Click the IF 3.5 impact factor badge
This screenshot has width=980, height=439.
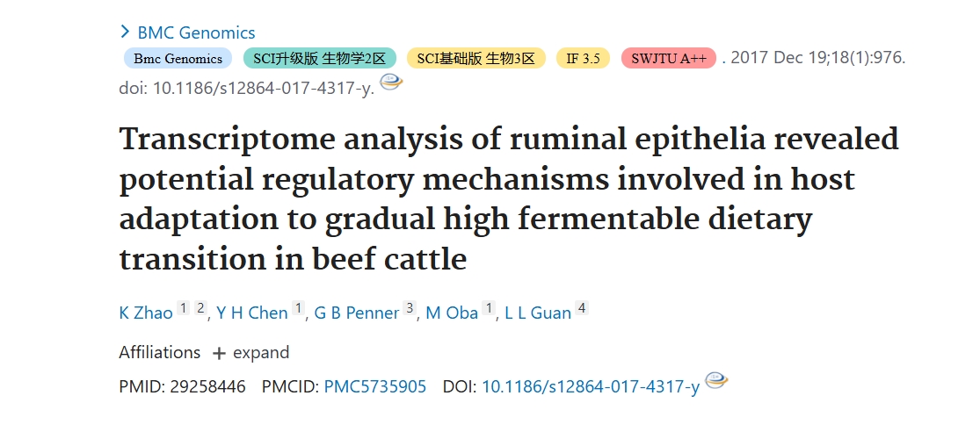point(583,58)
